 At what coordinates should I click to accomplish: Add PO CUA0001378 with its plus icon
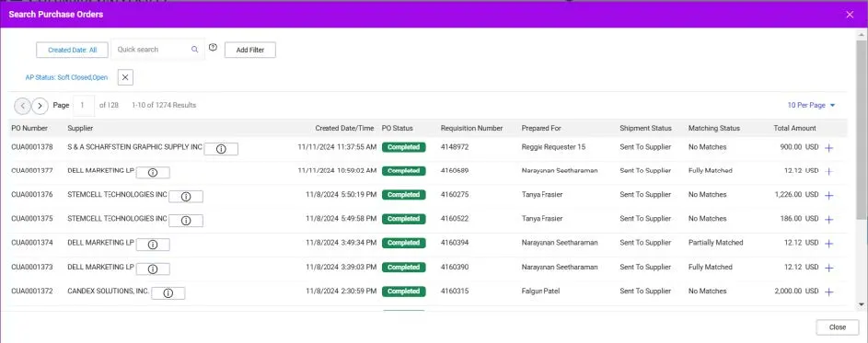828,148
